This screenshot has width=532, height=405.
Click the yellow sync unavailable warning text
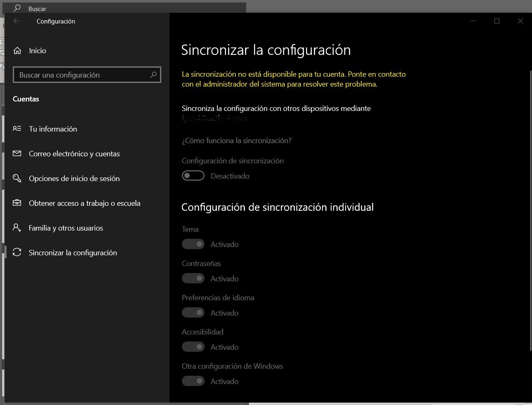(x=294, y=79)
